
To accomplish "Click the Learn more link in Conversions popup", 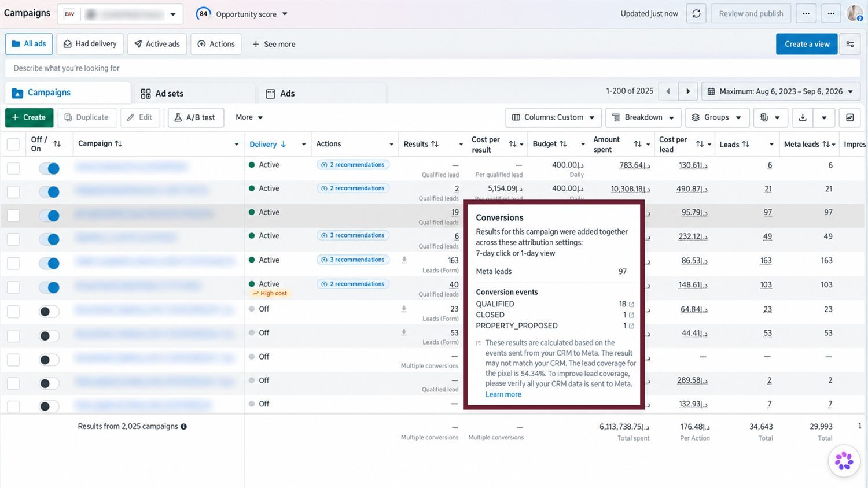I will click(x=503, y=394).
